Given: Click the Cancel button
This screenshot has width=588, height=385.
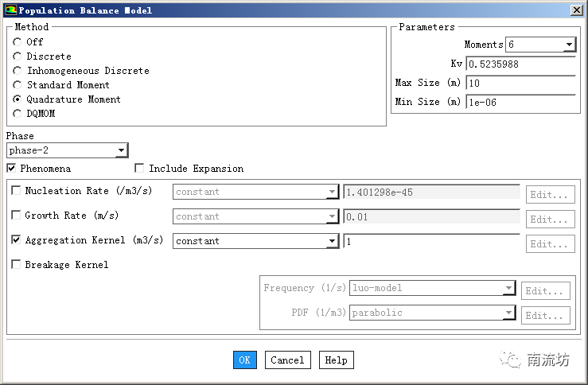Looking at the screenshot, I should (x=287, y=360).
